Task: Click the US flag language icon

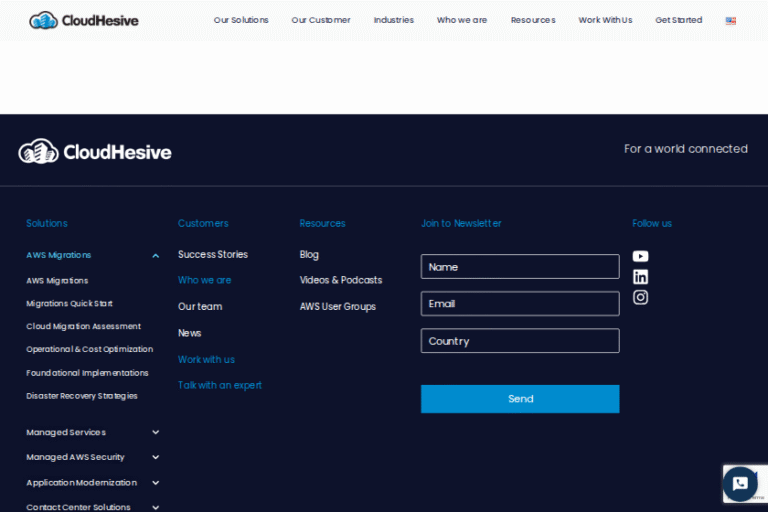Action: [731, 20]
